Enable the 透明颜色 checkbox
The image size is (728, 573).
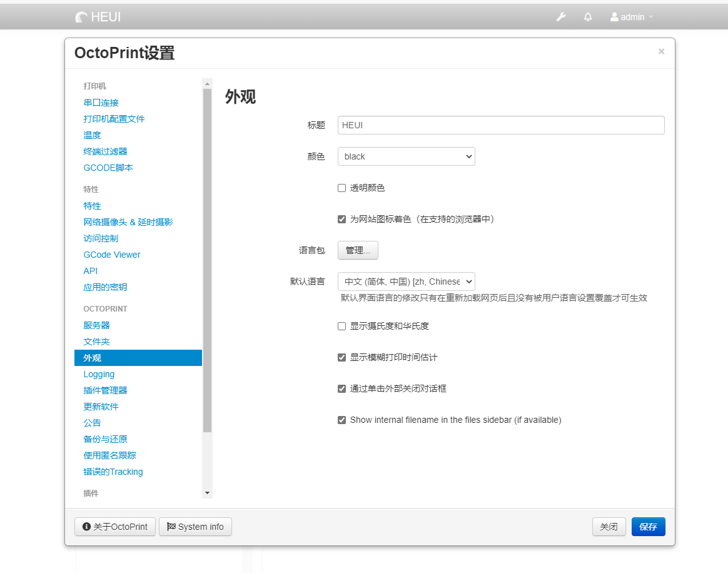point(341,188)
